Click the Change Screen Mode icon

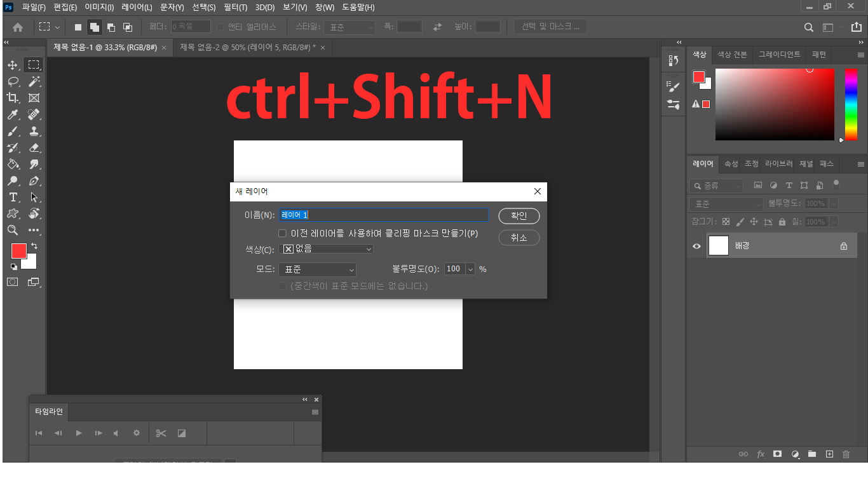[33, 281]
